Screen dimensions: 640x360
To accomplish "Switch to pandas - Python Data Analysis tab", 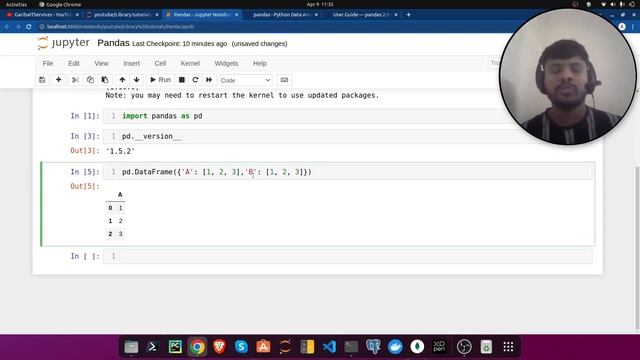I will coord(282,15).
